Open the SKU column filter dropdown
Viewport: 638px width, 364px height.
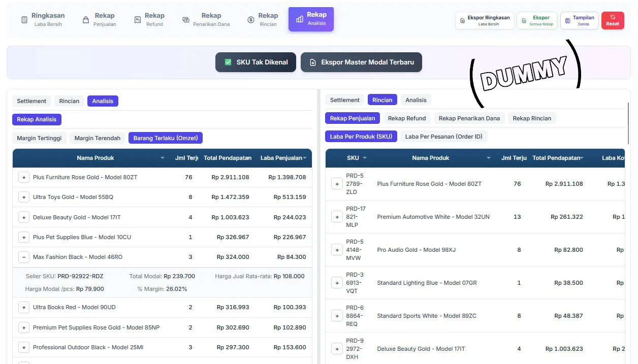(x=365, y=158)
